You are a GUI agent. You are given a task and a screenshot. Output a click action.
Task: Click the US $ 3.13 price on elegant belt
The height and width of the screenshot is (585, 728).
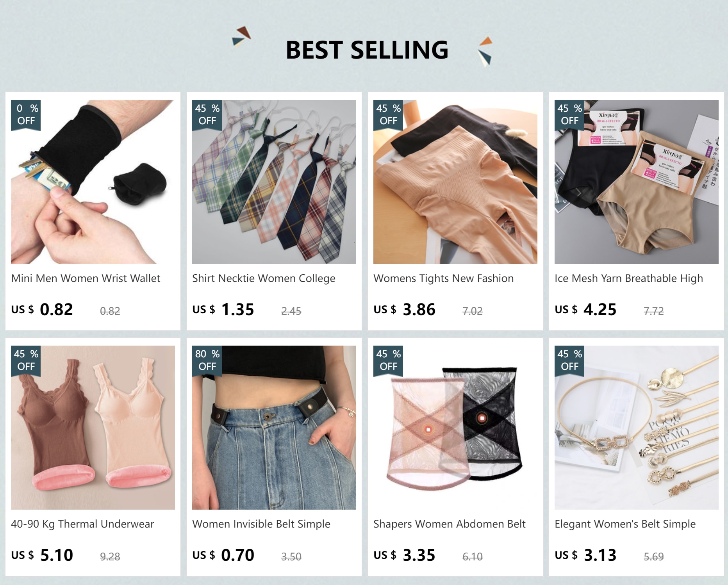(585, 555)
